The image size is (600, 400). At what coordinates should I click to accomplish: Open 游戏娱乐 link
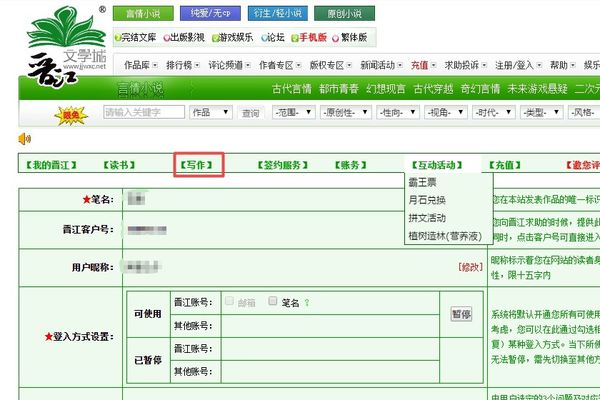point(233,38)
